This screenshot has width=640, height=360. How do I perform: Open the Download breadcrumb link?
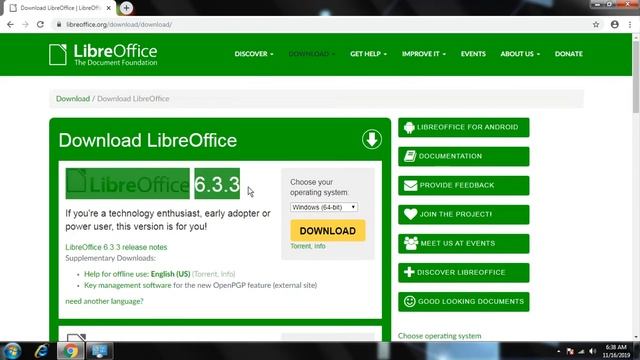(x=73, y=99)
